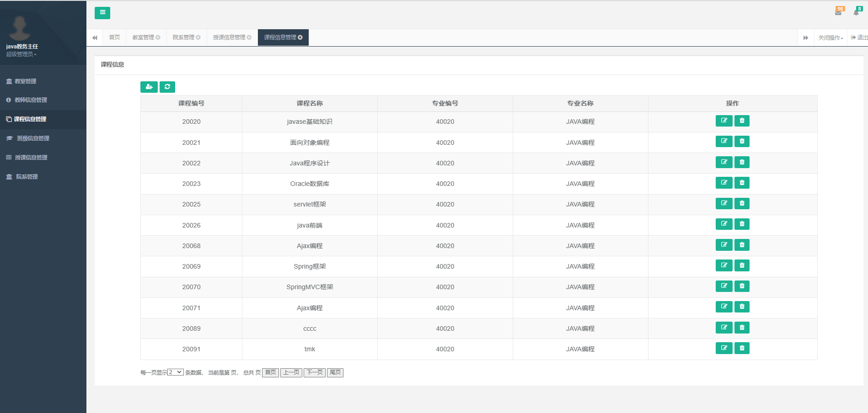Edit the Java程序设计 course
Image resolution: width=868 pixels, height=413 pixels.
tap(724, 162)
